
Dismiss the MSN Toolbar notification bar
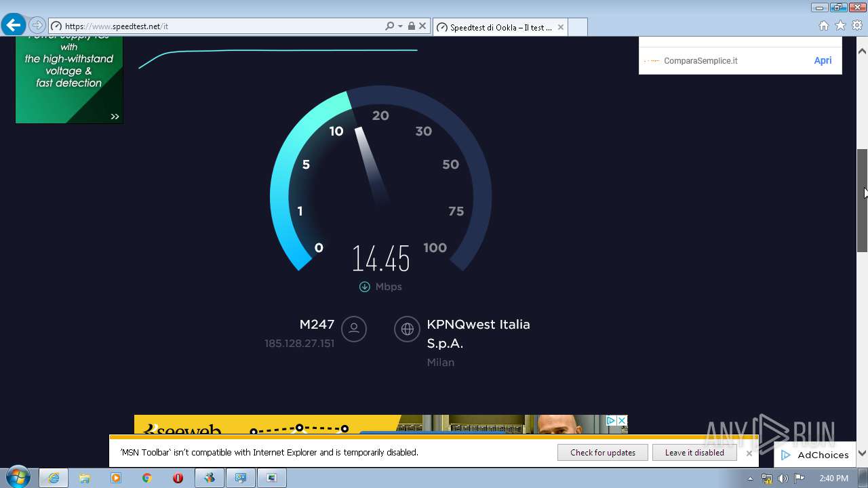[749, 453]
